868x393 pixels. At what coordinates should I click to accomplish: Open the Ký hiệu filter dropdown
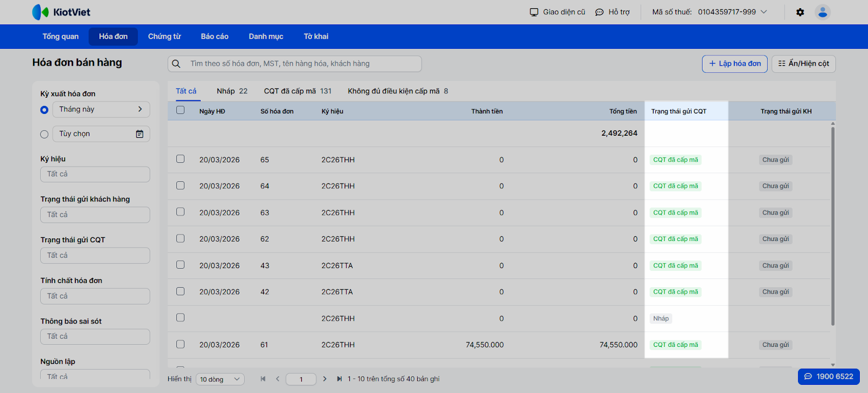[95, 174]
